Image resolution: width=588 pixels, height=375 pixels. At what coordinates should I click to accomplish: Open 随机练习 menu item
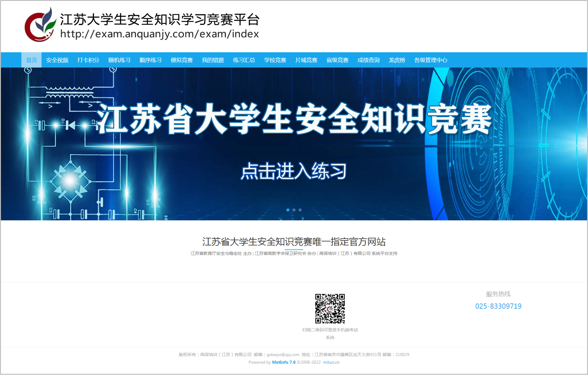119,60
